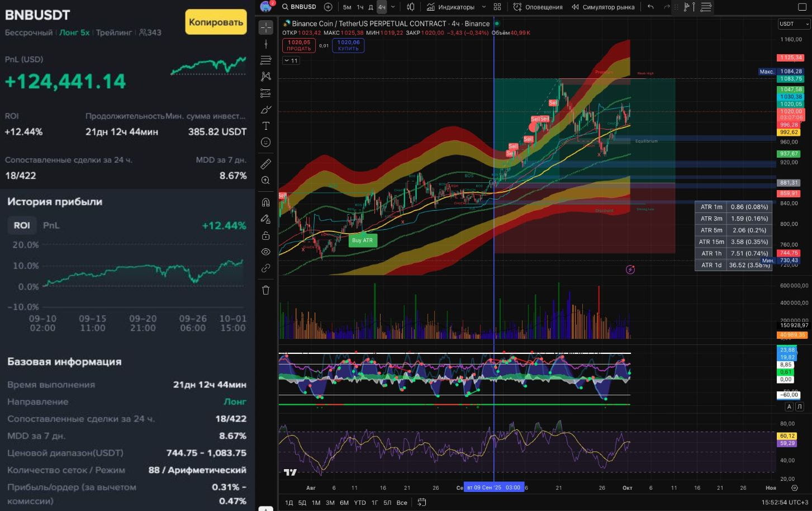Image resolution: width=812 pixels, height=511 pixels.
Task: Select the text annotation tool
Action: 266,126
